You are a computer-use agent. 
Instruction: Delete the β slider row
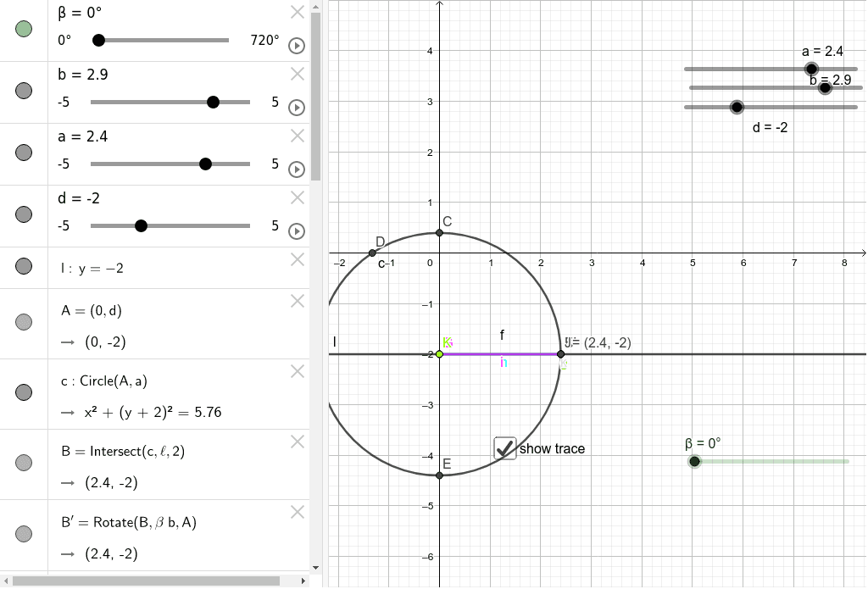coord(297,13)
